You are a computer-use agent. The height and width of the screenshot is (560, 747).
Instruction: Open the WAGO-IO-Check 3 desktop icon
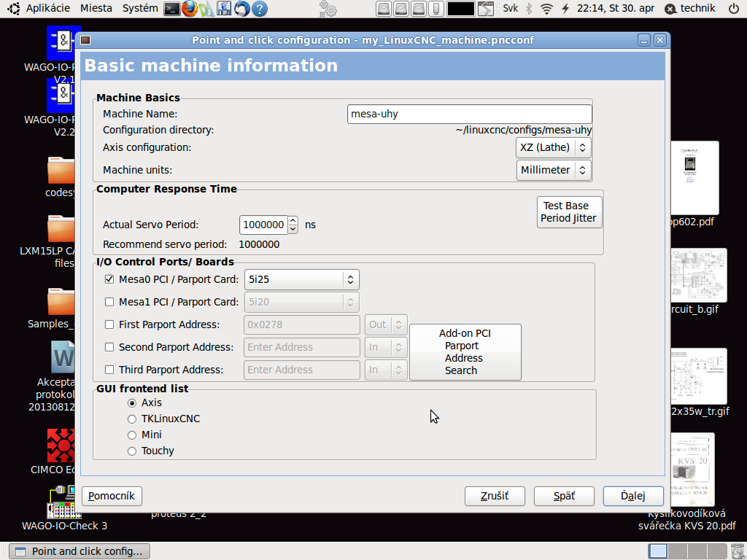click(64, 503)
